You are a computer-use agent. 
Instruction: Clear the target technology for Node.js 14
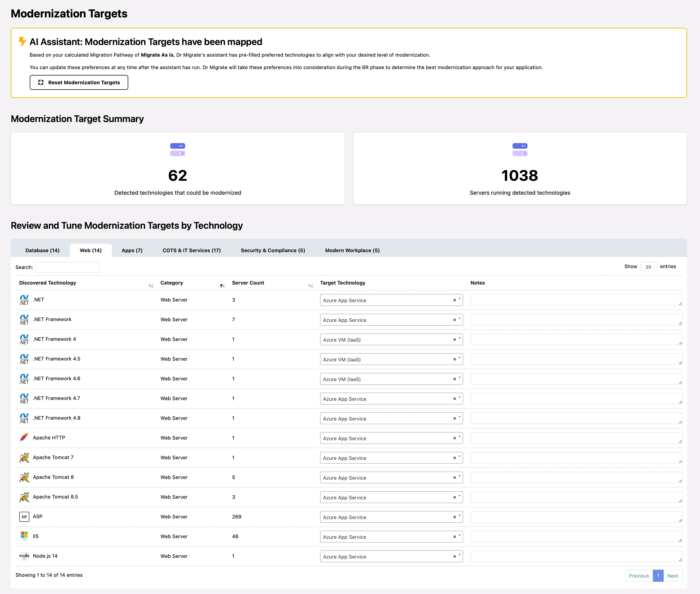[454, 557]
